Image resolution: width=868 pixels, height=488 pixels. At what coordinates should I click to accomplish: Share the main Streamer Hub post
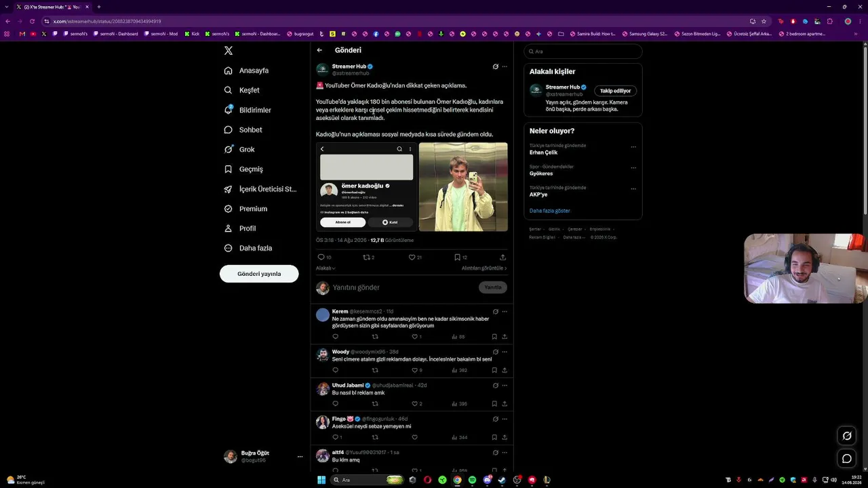(x=502, y=258)
